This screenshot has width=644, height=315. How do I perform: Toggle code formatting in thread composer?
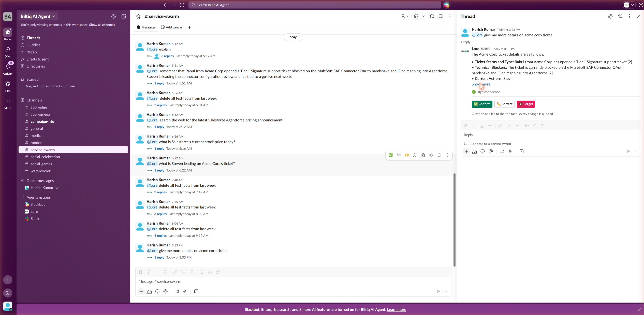click(535, 126)
